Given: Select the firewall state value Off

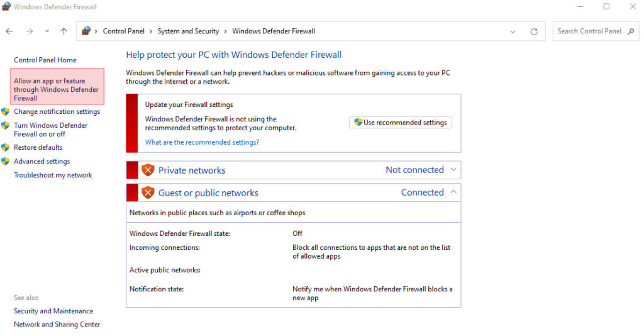Looking at the screenshot, I should point(297,233).
